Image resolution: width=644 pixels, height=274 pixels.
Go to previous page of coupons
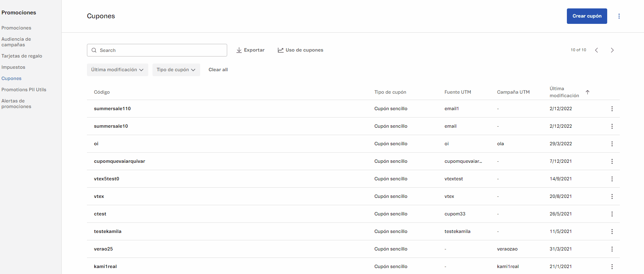596,50
